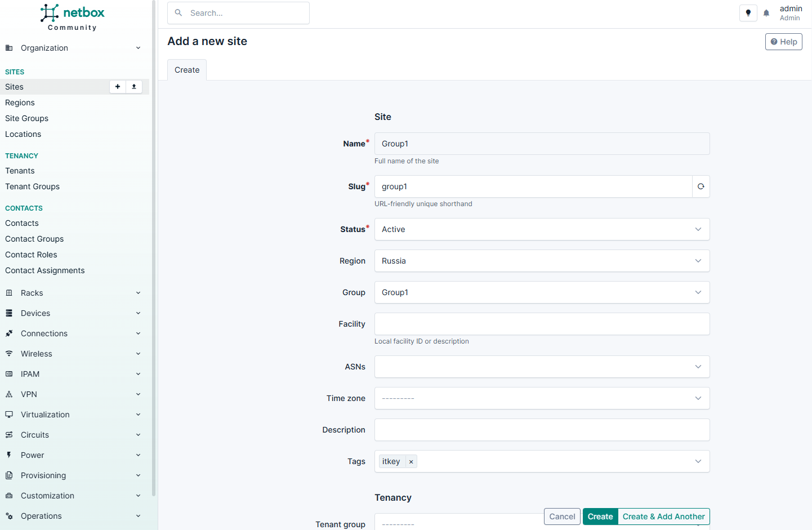
Task: Open the Region dropdown showing Russia
Action: pos(541,261)
